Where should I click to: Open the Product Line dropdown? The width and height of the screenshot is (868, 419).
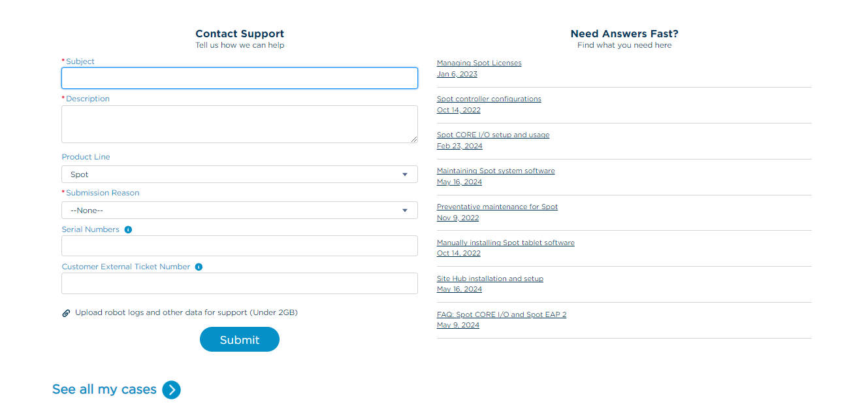point(239,175)
